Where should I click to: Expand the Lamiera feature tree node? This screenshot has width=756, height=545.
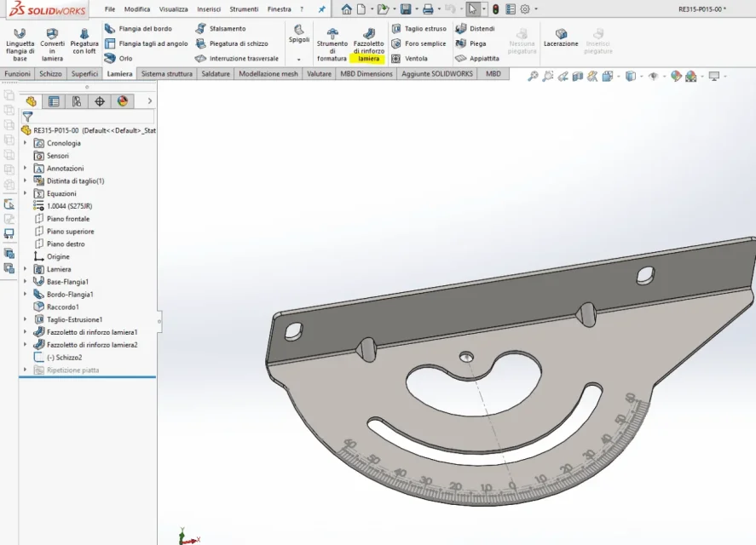(25, 269)
